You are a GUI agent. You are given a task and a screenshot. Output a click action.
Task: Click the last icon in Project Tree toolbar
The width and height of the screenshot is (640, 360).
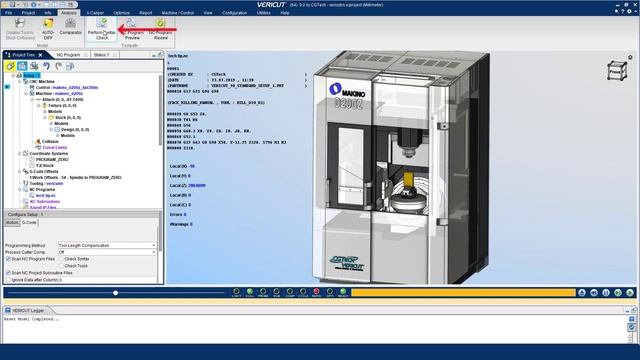[70, 66]
